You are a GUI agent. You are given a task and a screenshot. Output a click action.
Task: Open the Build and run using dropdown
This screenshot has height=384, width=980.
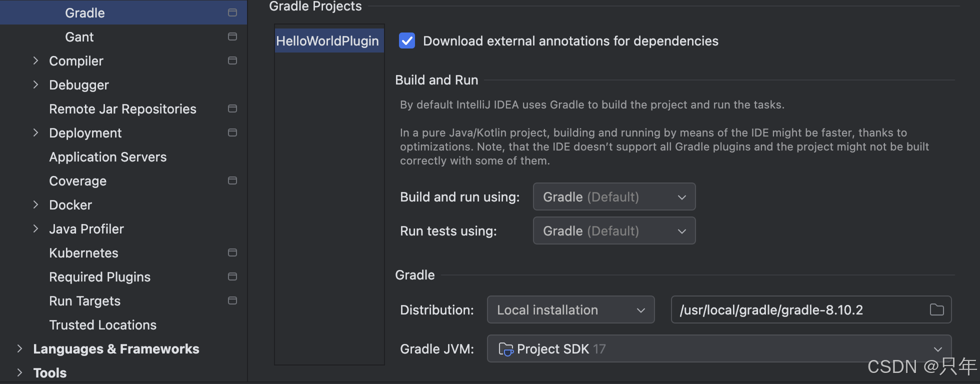pyautogui.click(x=614, y=196)
